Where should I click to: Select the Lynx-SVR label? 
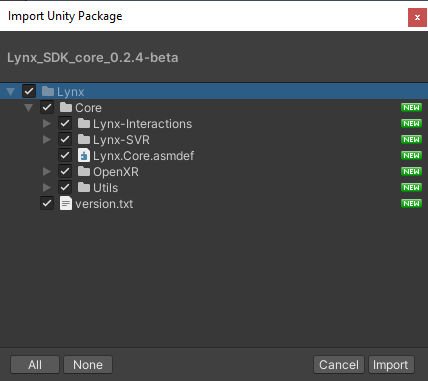121,140
